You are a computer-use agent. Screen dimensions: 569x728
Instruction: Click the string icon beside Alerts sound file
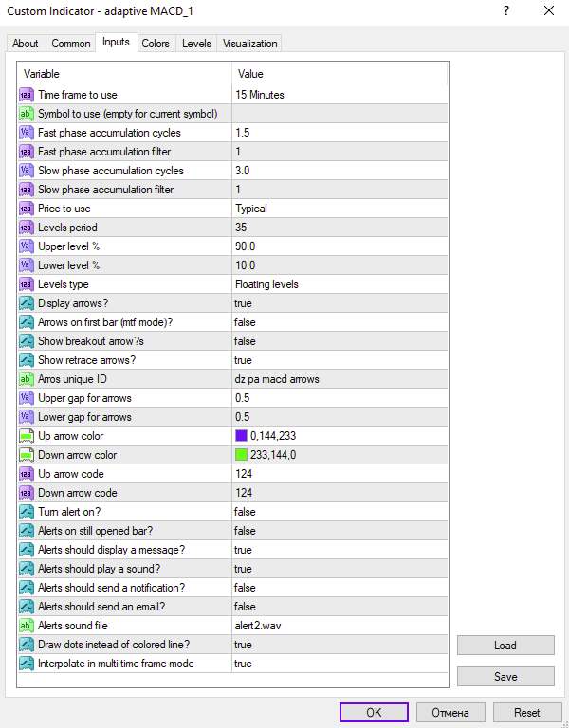pos(26,626)
